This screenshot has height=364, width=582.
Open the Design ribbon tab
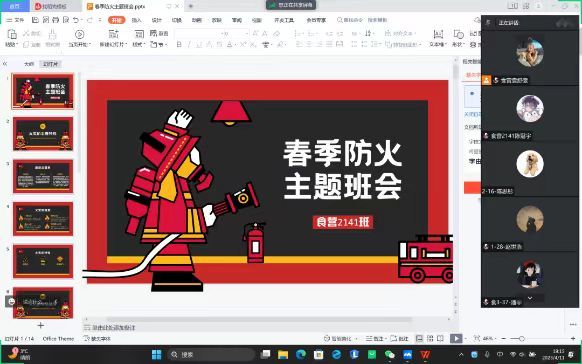point(157,20)
